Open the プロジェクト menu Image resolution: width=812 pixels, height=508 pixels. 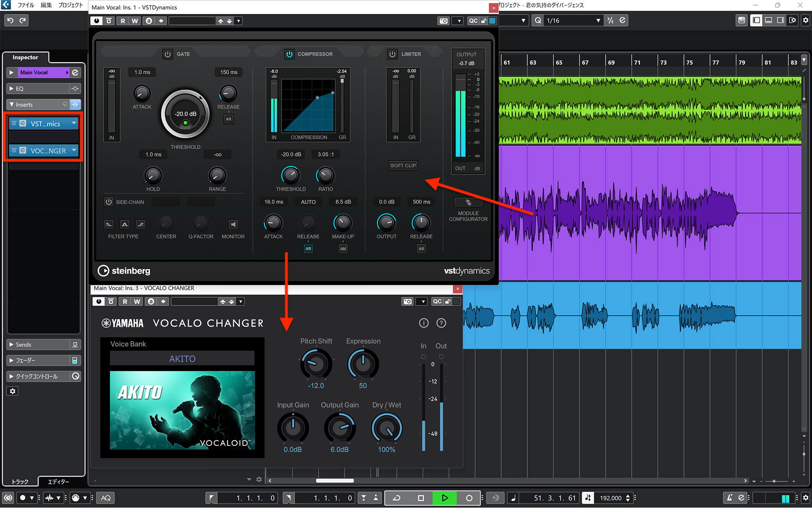pyautogui.click(x=70, y=5)
